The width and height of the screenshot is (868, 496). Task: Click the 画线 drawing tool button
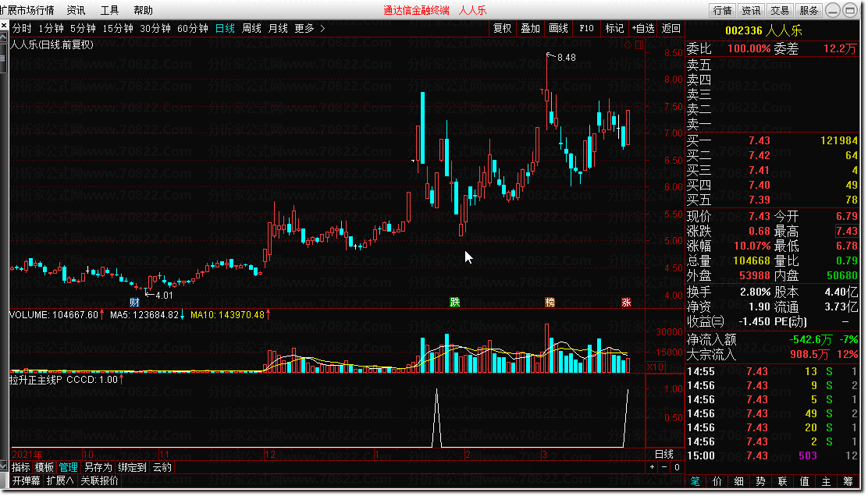click(558, 28)
